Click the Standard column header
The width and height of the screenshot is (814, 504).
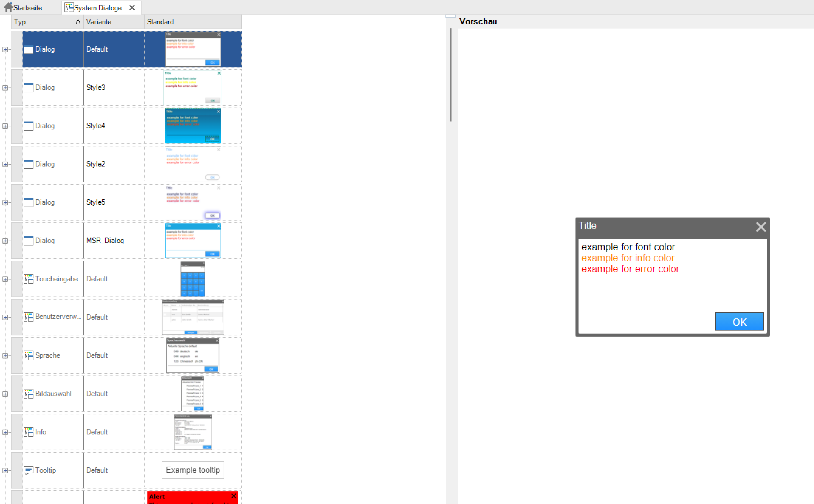193,22
